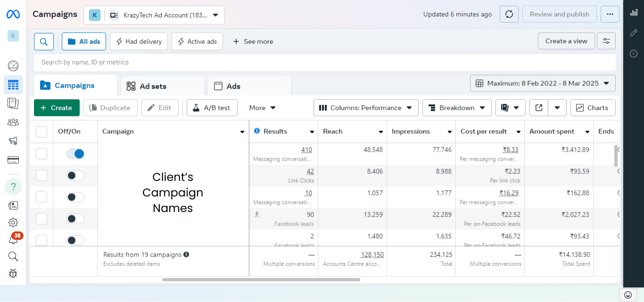Viewport: 644px width, 302px height.
Task: Tick checkbox for the ₹2,027.23 campaign row
Action: coord(41,219)
